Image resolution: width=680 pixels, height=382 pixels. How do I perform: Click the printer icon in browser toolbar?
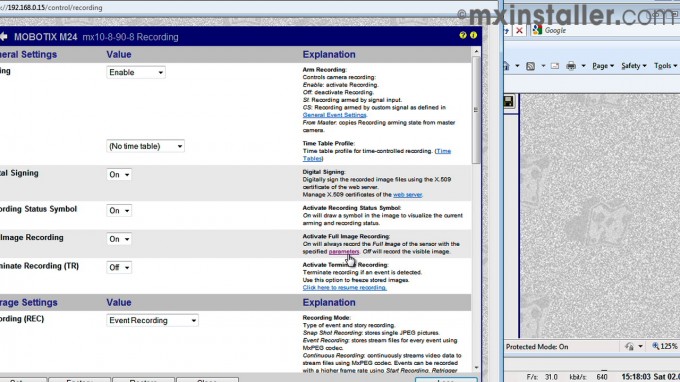(x=571, y=66)
